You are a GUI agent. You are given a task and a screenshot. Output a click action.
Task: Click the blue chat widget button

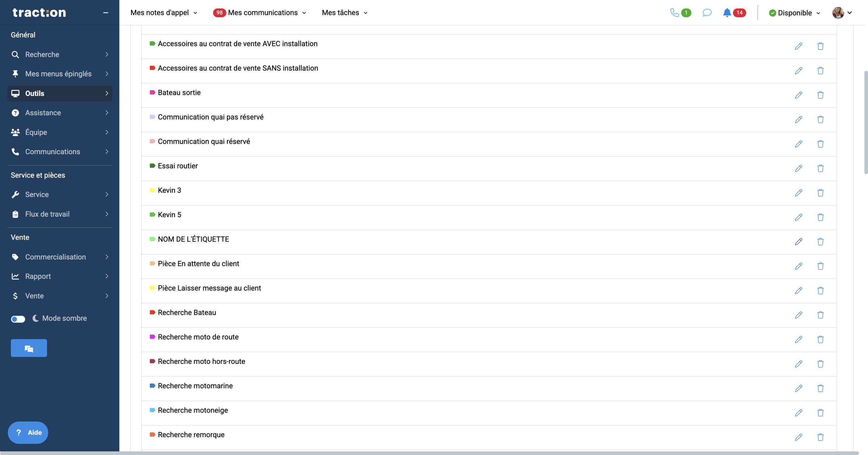(29, 348)
